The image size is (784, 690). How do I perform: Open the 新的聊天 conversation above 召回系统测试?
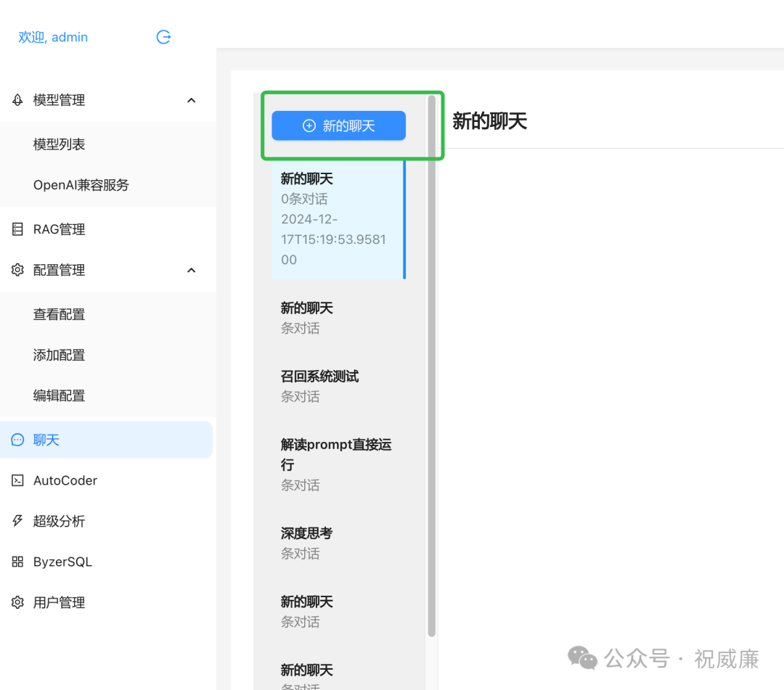(338, 318)
